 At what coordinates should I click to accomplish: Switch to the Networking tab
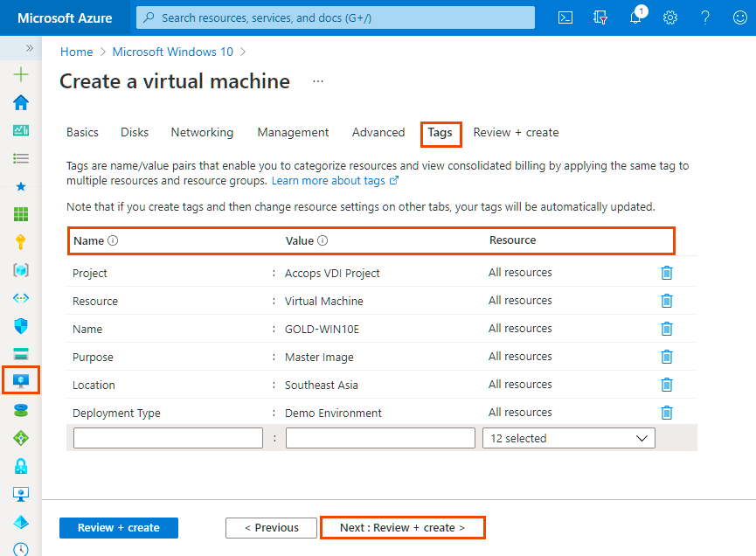tap(202, 133)
